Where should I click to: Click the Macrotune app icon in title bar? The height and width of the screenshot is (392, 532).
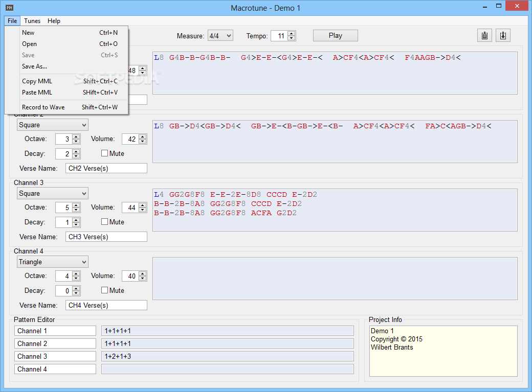9,8
